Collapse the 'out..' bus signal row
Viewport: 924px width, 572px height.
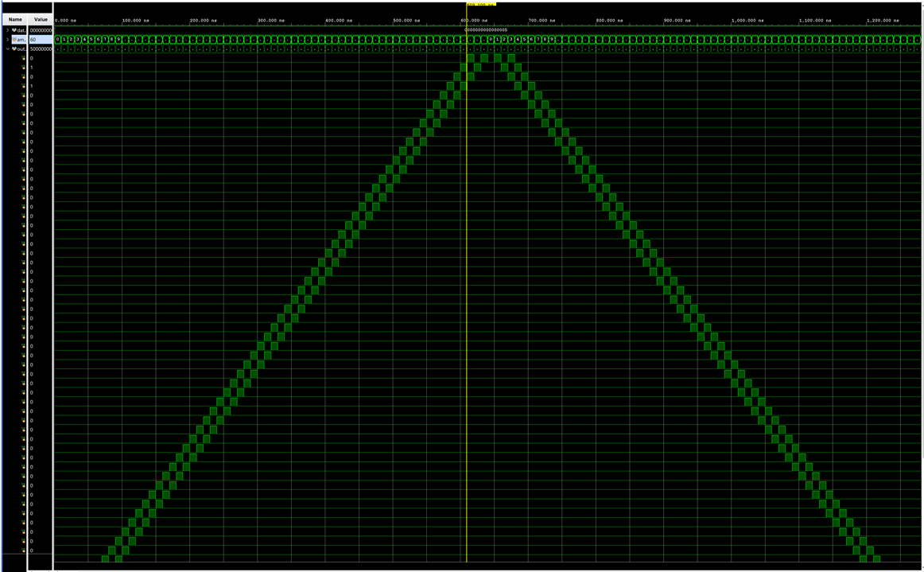tap(8, 49)
